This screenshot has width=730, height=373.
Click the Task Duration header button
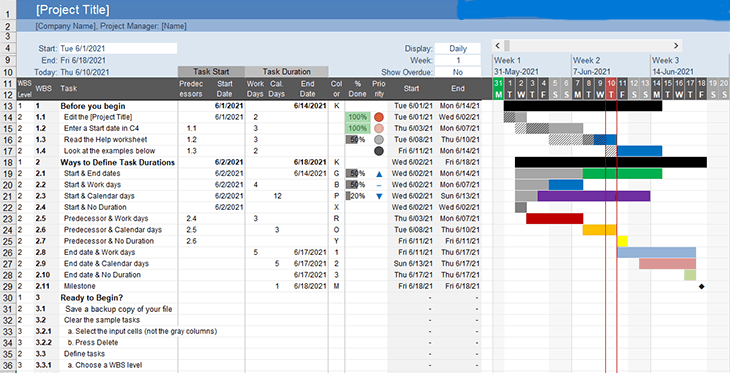[286, 72]
